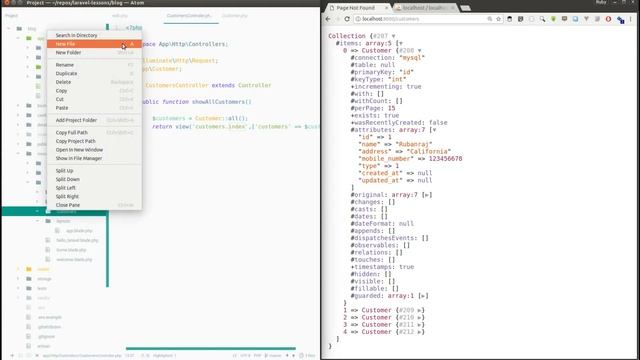Expand the #original array:7 arrow

click(x=427, y=195)
